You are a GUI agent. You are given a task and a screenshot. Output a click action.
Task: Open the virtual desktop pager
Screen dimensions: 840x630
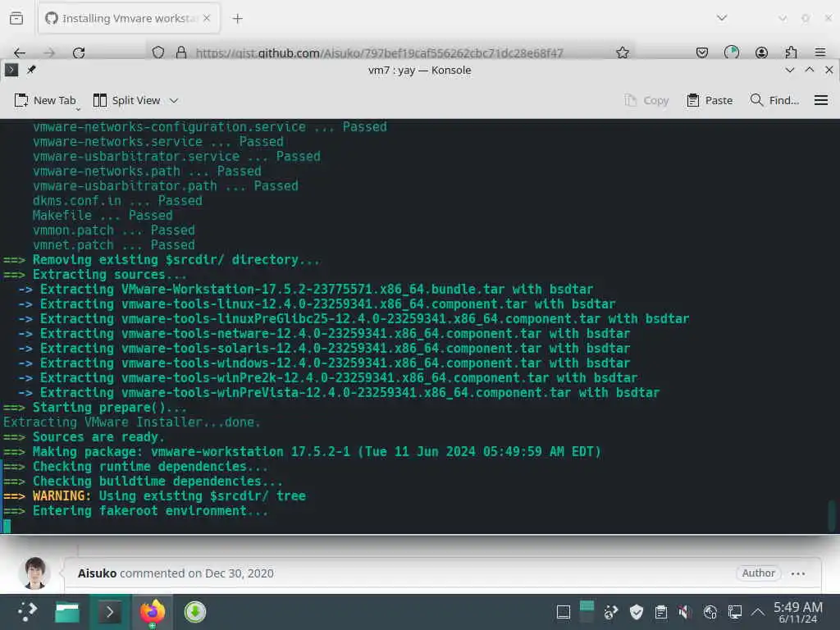click(587, 612)
